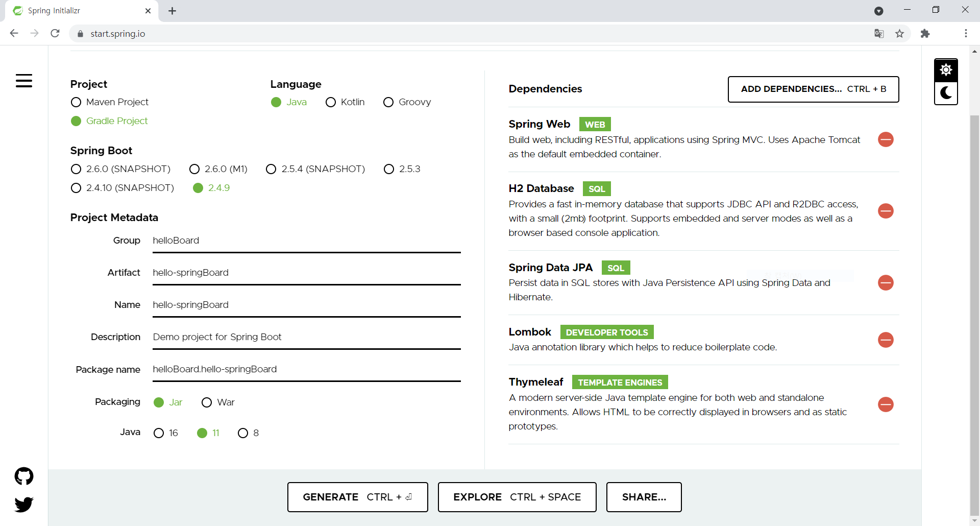This screenshot has width=980, height=526.
Task: Click the Dependencies heading
Action: (x=545, y=89)
